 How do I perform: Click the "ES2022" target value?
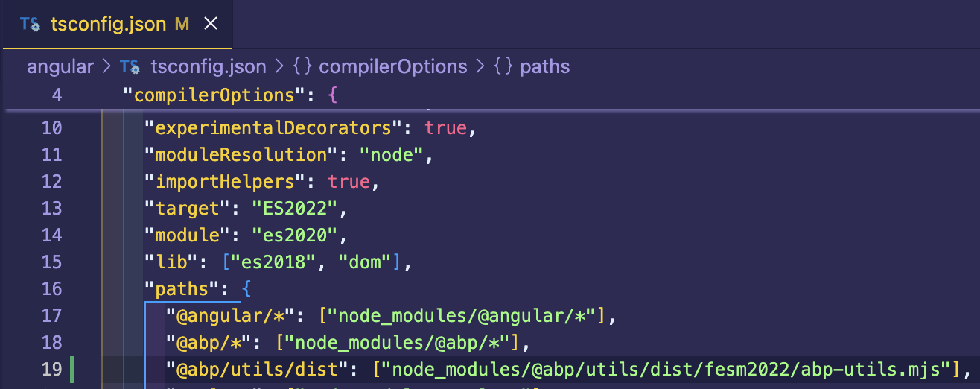pyautogui.click(x=298, y=208)
